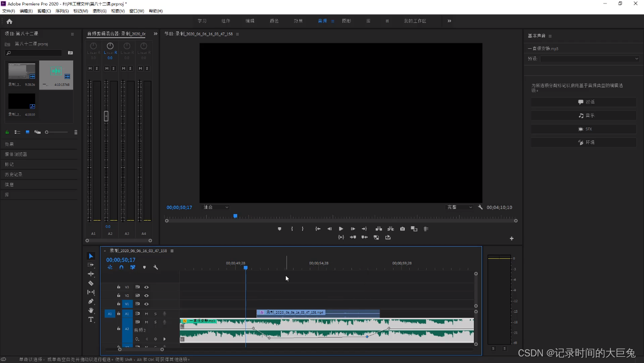Expand workspace overflow chevron
Image resolution: width=644 pixels, height=363 pixels.
point(449,21)
